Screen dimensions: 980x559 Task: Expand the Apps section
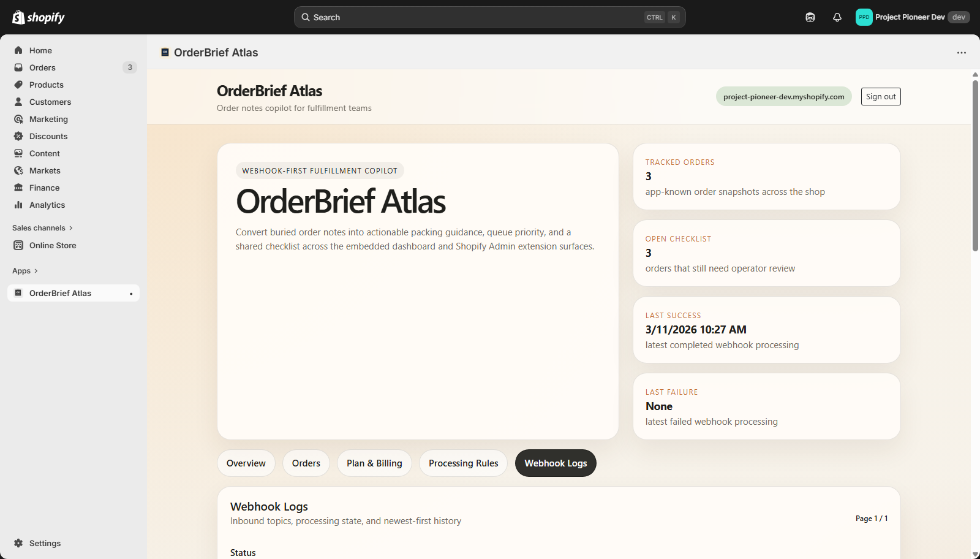point(25,271)
